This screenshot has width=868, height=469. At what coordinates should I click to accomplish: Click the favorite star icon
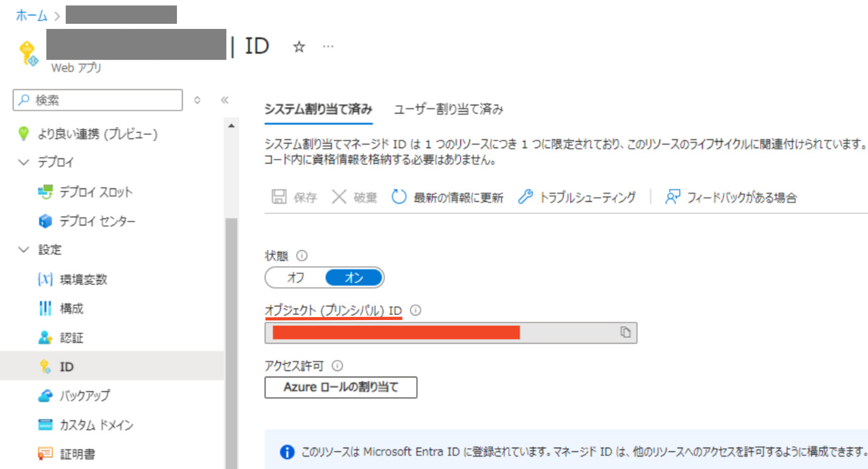click(299, 47)
